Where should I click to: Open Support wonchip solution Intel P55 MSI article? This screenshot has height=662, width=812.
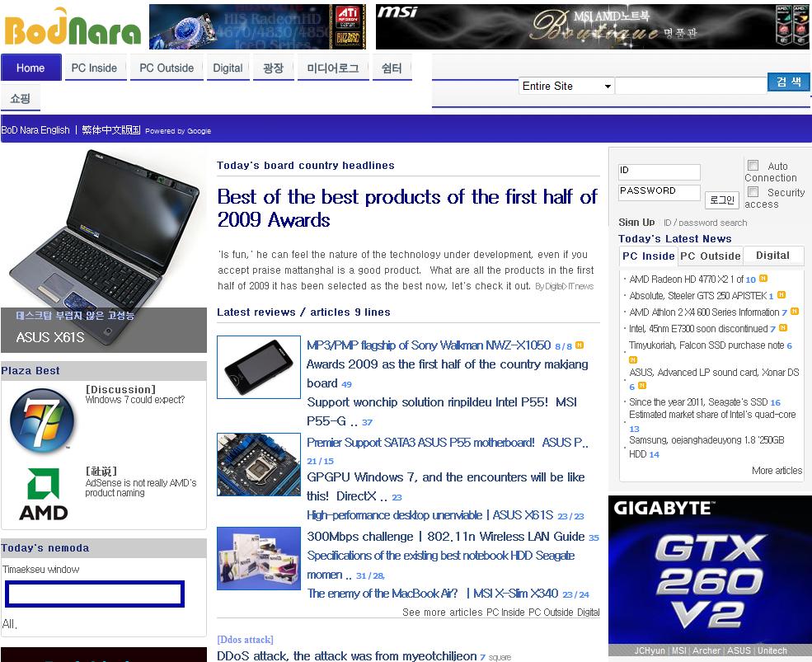tap(442, 411)
